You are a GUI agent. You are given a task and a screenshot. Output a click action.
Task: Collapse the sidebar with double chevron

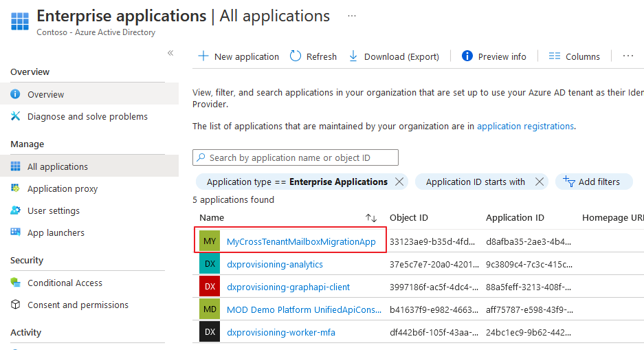tap(170, 52)
